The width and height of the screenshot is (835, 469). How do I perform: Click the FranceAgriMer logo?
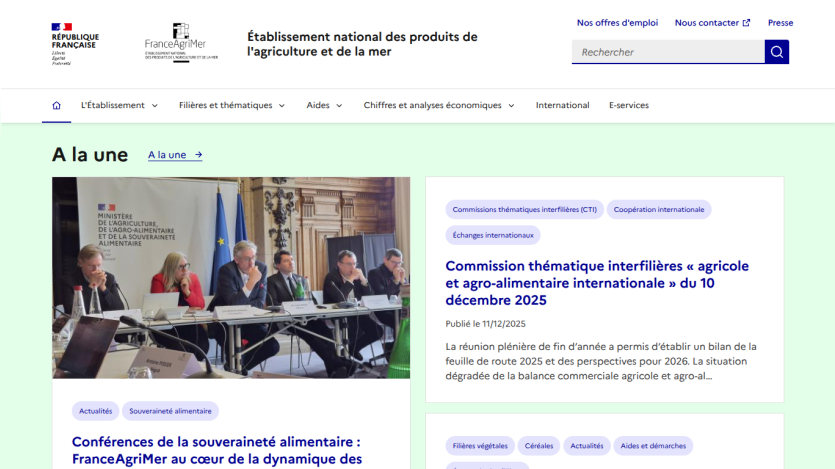[x=181, y=42]
